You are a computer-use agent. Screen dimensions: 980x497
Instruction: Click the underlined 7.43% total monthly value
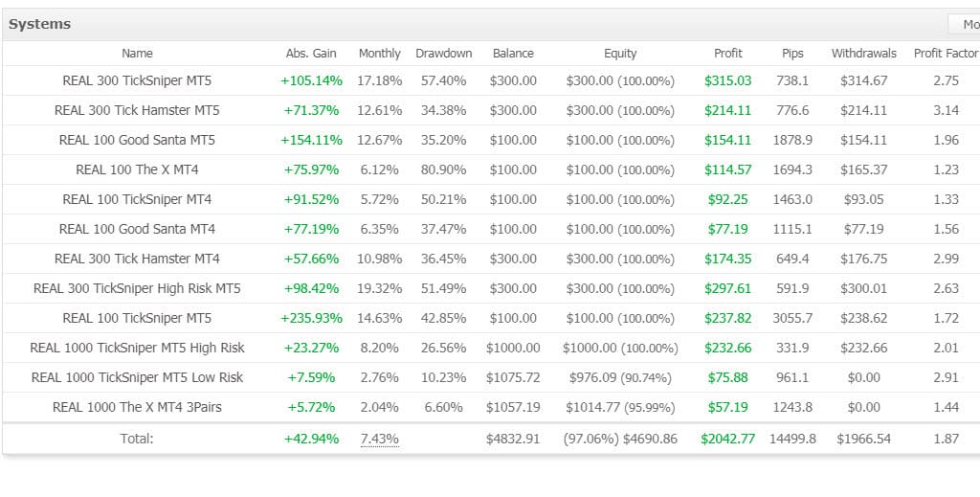pos(379,439)
